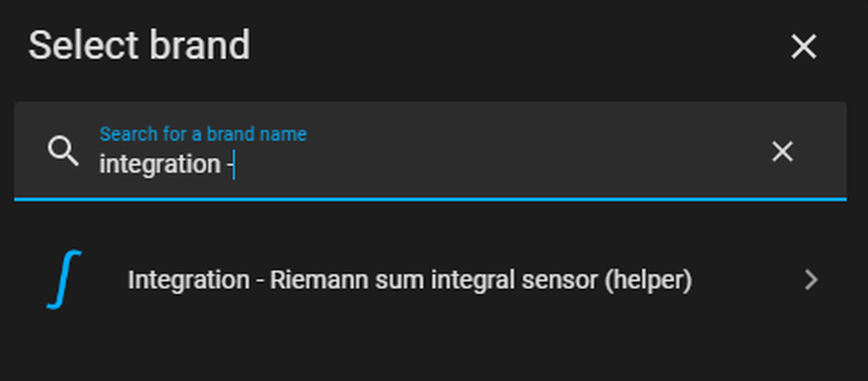Clear the search field text
868x381 pixels.
coord(782,151)
